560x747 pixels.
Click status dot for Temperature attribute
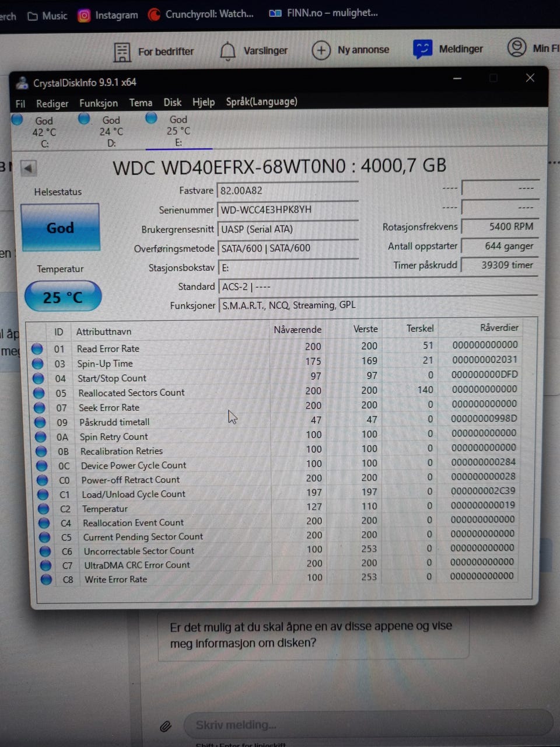tap(43, 508)
